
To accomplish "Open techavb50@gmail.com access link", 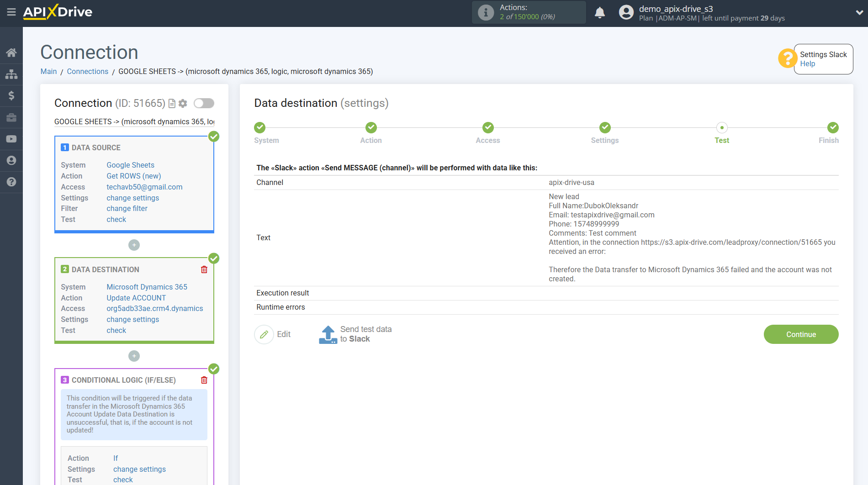I will [144, 187].
